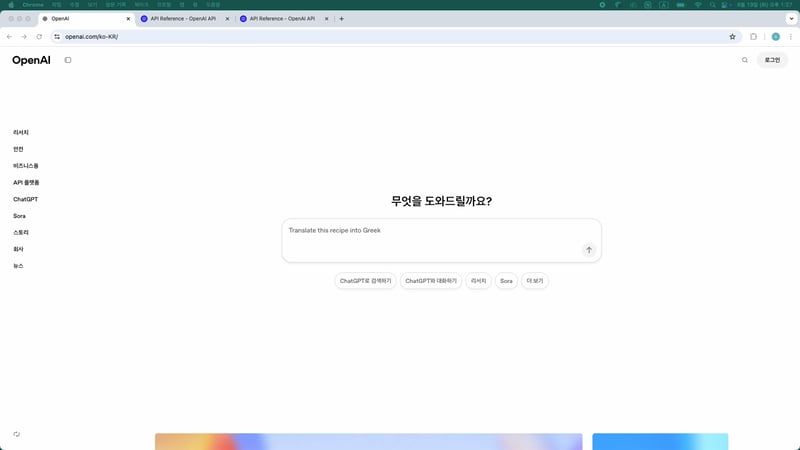This screenshot has width=800, height=450.
Task: Click the browser back arrow
Action: click(x=9, y=36)
